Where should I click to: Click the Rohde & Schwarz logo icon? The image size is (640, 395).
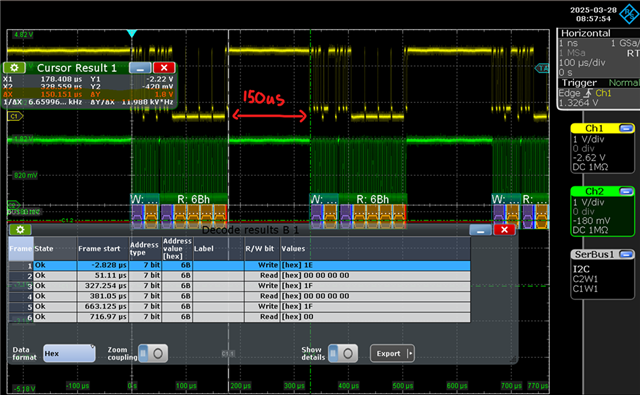pos(629,13)
